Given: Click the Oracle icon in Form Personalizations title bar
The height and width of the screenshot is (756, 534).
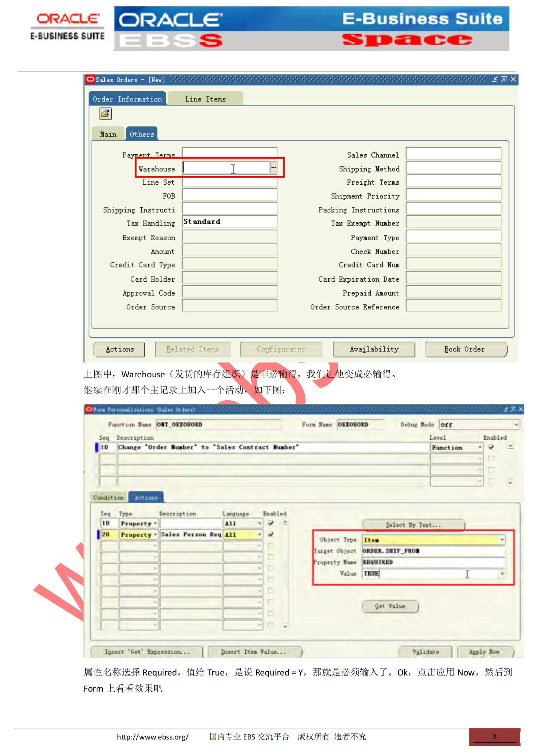Looking at the screenshot, I should coord(89,409).
